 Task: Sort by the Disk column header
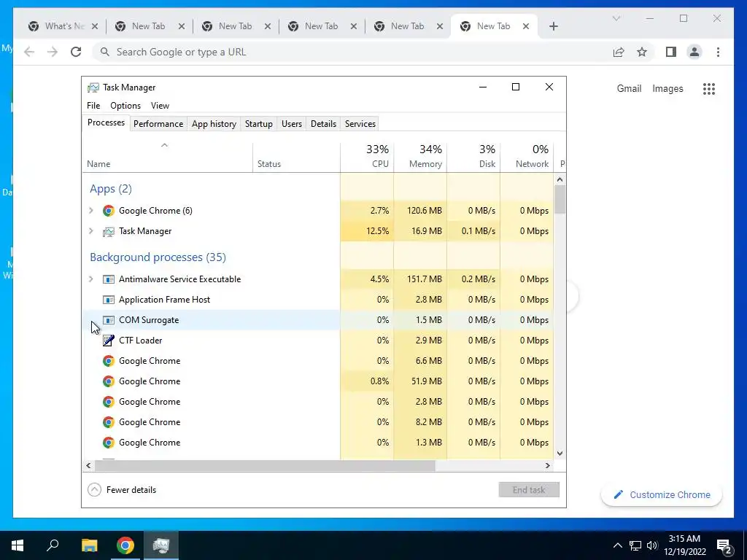point(473,157)
